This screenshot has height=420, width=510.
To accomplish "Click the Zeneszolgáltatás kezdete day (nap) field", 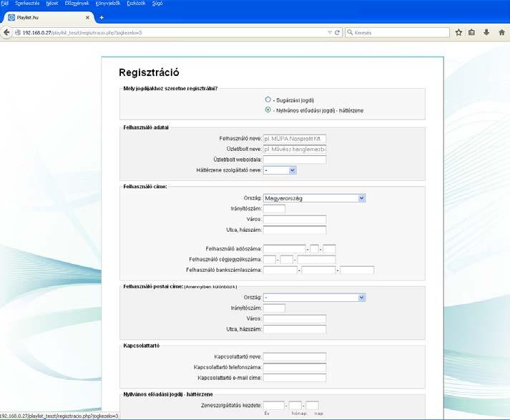I will 313,406.
